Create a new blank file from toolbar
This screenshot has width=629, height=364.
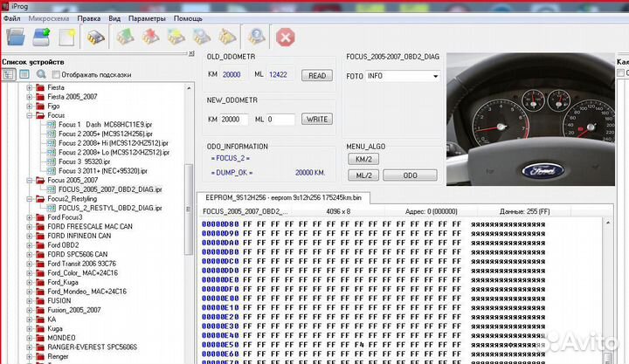click(66, 37)
